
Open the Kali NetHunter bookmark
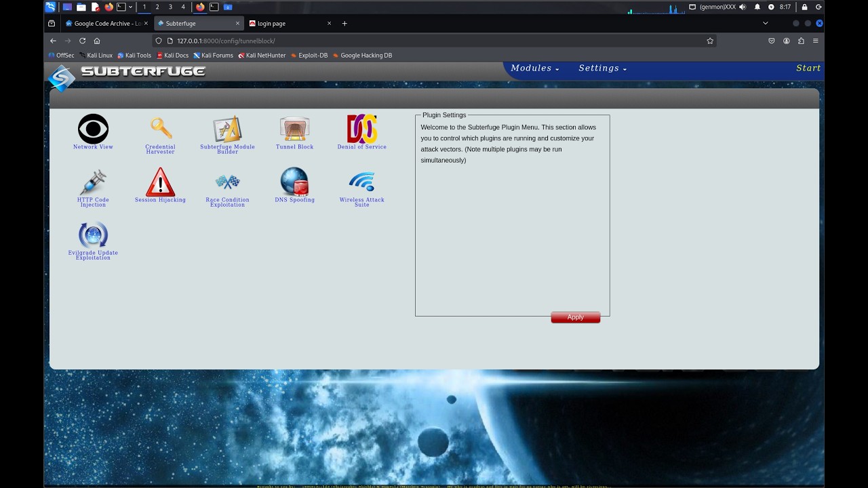[262, 56]
